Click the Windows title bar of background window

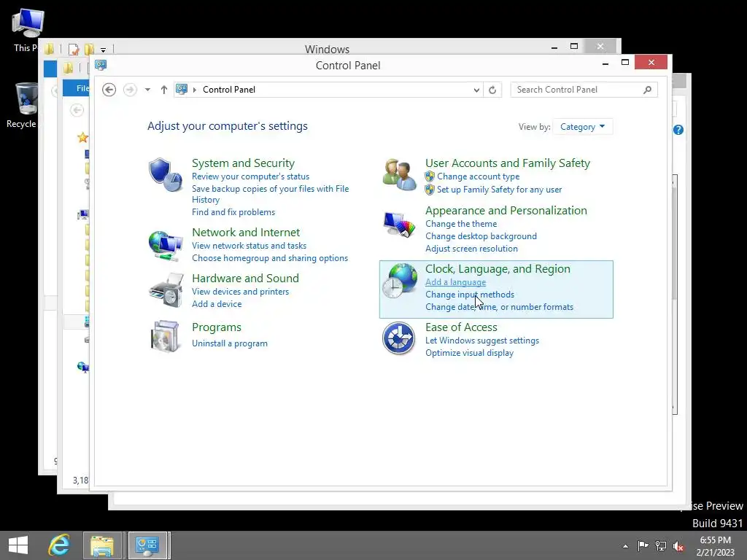click(x=327, y=49)
